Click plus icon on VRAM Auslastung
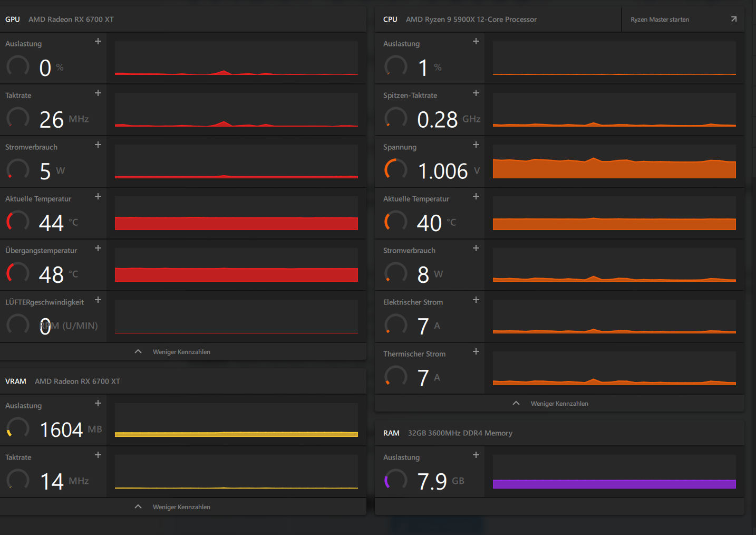The height and width of the screenshot is (535, 756). [98, 403]
